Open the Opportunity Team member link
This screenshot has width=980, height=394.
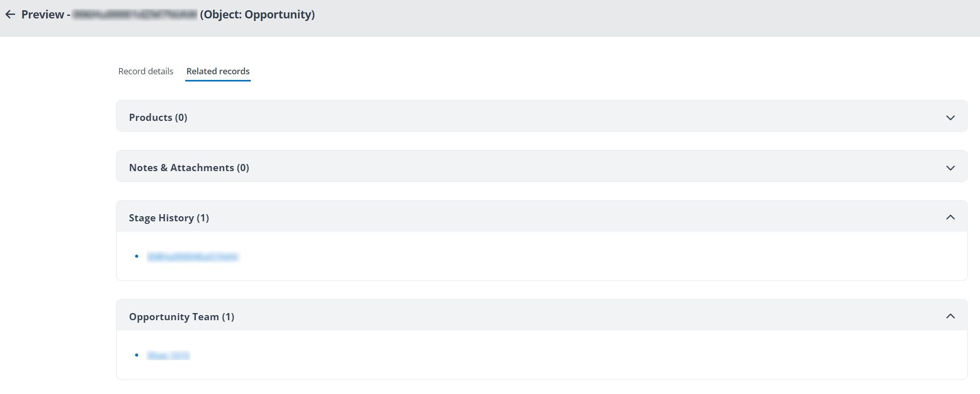click(168, 355)
